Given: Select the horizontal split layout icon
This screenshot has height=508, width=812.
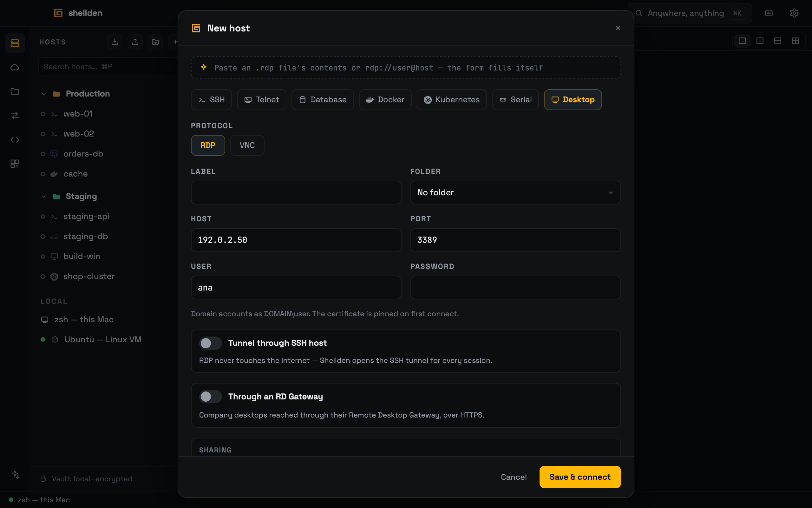Looking at the screenshot, I should point(778,41).
